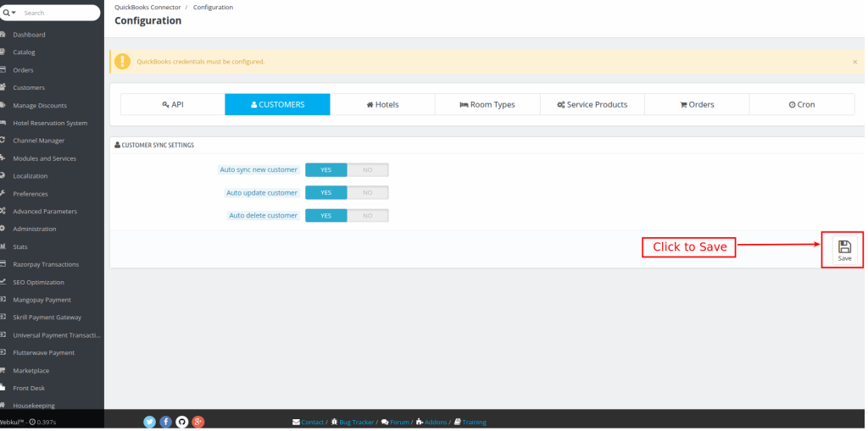Click the 0.397s load time text
Image resolution: width=868 pixels, height=431 pixels.
click(x=47, y=423)
